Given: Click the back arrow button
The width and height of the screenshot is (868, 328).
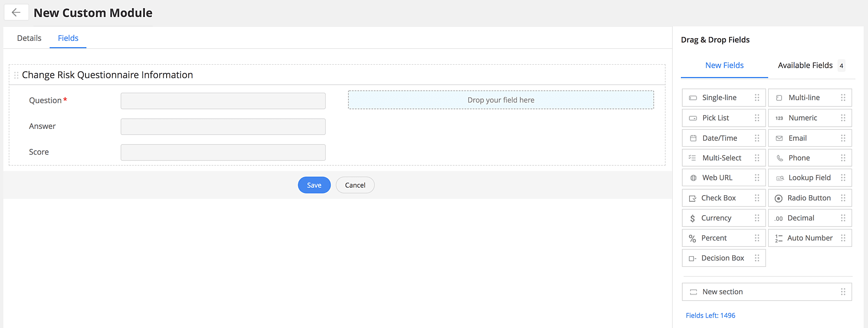Looking at the screenshot, I should [16, 13].
